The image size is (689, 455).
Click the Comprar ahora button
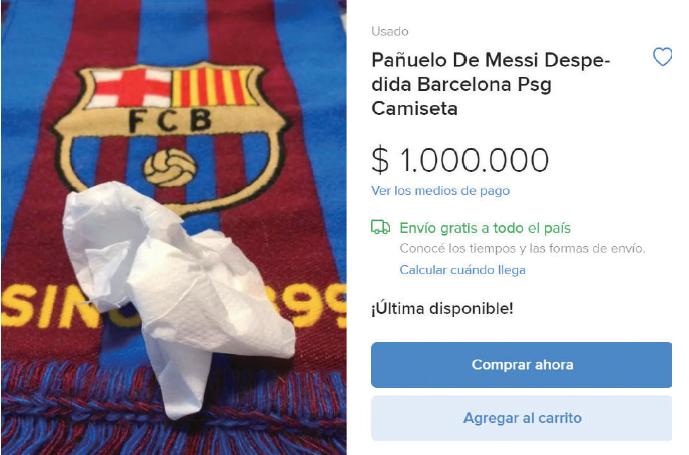521,365
